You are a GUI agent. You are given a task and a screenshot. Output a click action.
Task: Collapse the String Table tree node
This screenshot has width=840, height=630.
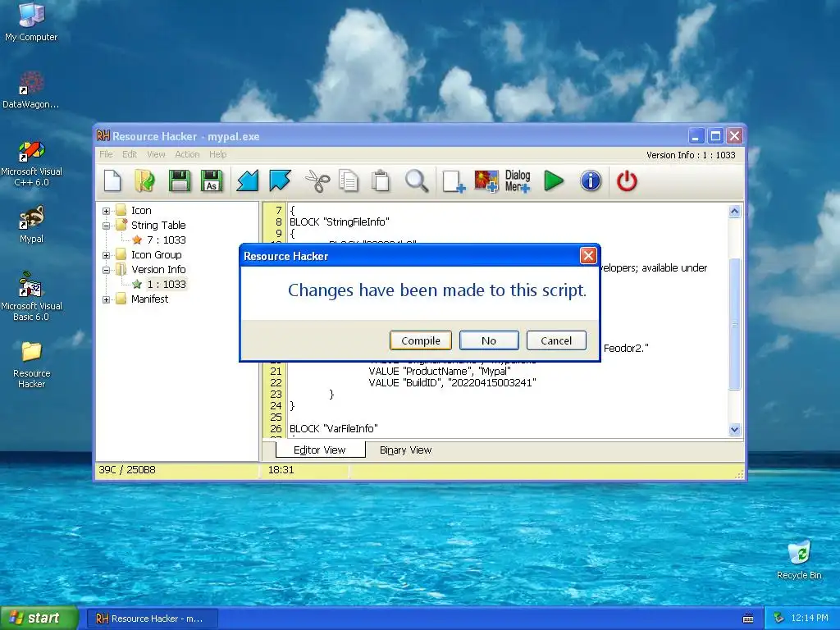coord(106,226)
